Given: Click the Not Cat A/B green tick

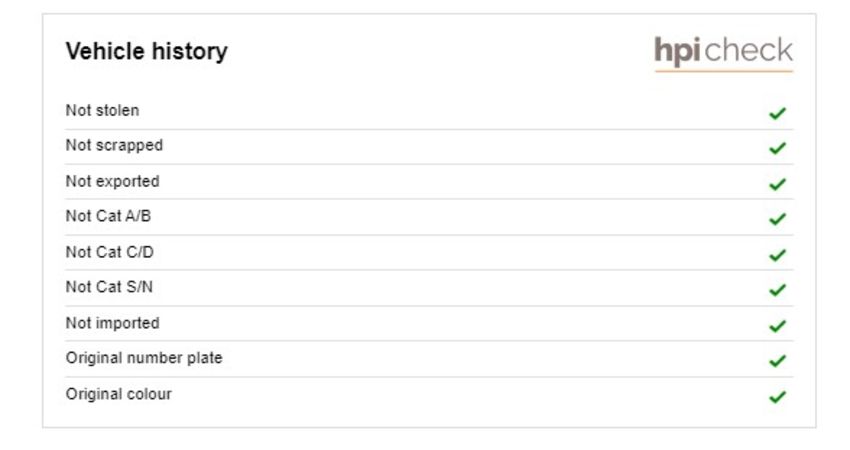Looking at the screenshot, I should click(777, 219).
